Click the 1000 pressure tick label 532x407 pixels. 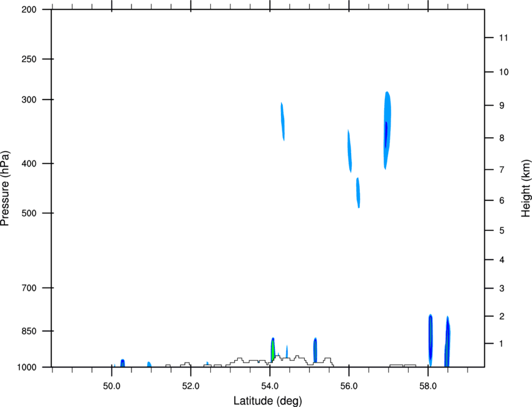pyautogui.click(x=26, y=368)
